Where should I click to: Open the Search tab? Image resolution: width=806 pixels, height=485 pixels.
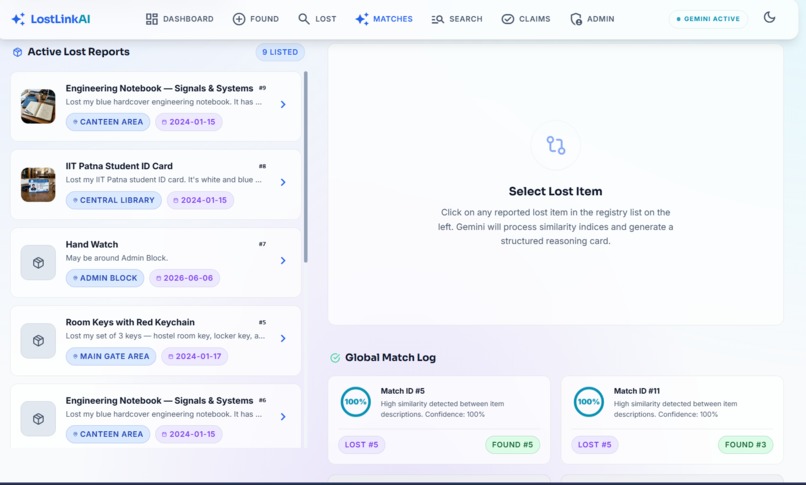(x=457, y=19)
